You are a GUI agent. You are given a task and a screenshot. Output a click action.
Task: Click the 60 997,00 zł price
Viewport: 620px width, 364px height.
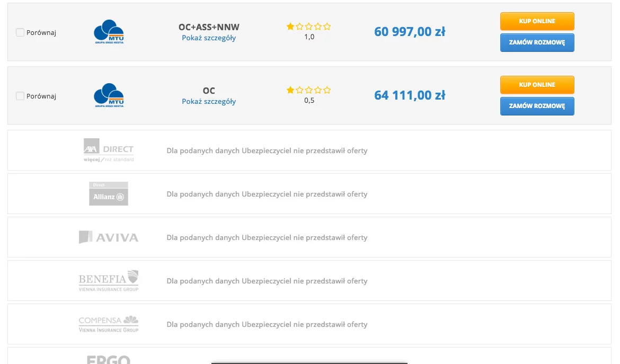click(410, 32)
